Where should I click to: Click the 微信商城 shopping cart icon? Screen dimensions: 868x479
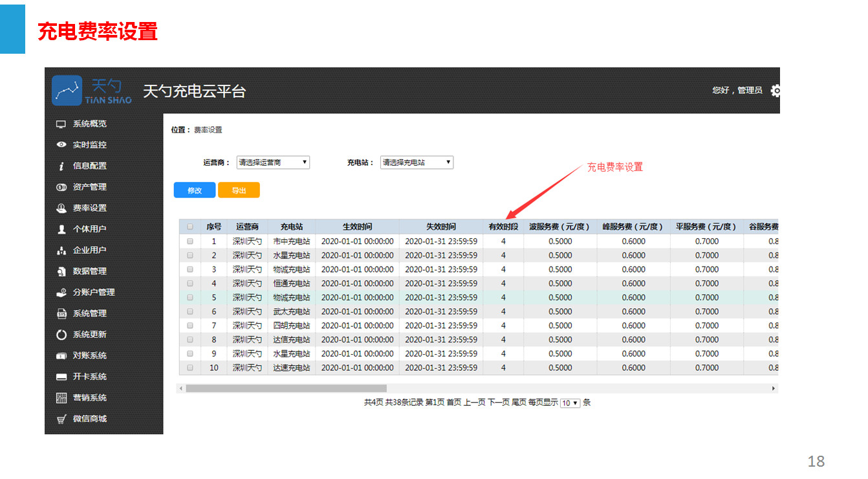[61, 419]
